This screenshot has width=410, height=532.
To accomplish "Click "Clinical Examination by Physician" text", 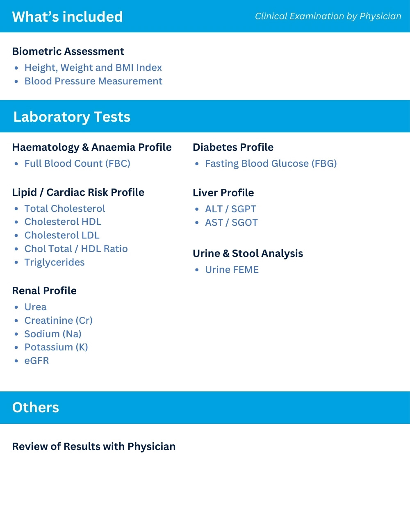I will click(328, 16).
